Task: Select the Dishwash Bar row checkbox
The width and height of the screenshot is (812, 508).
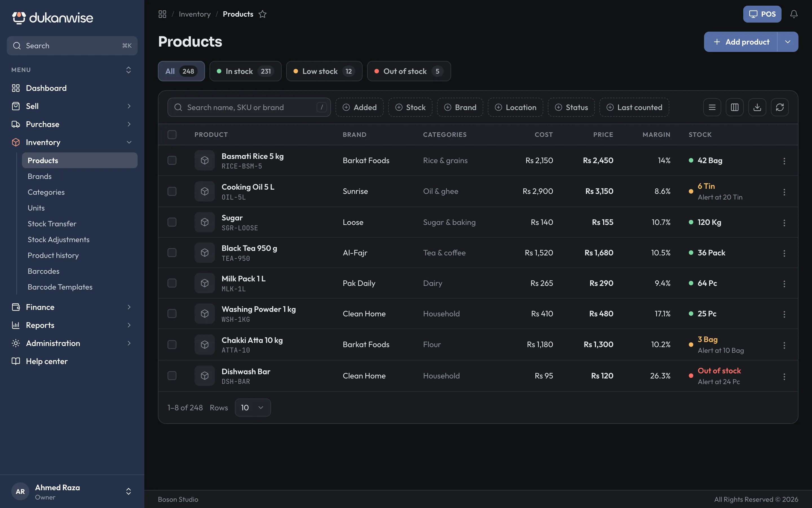Action: [x=172, y=376]
